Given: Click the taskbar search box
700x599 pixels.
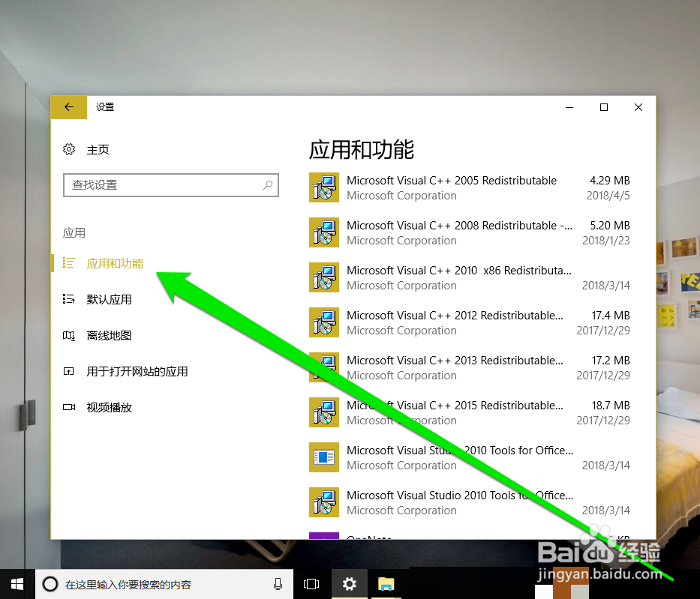Looking at the screenshot, I should (164, 584).
